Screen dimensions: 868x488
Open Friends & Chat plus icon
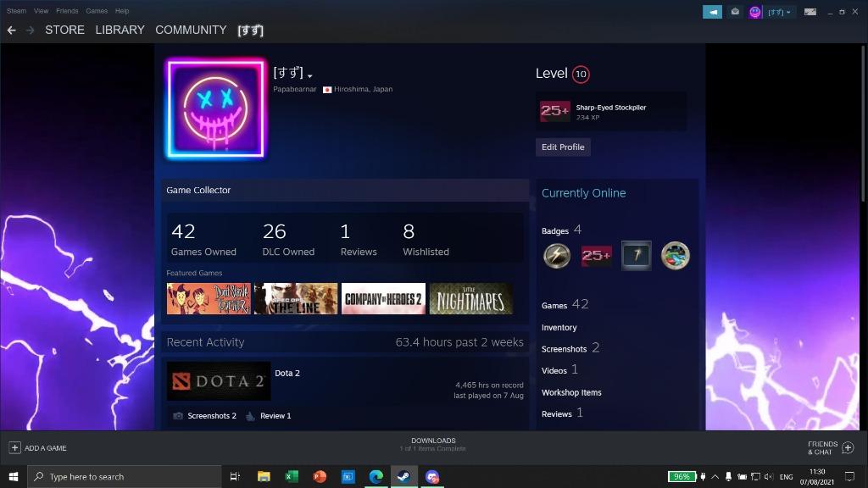coord(848,447)
